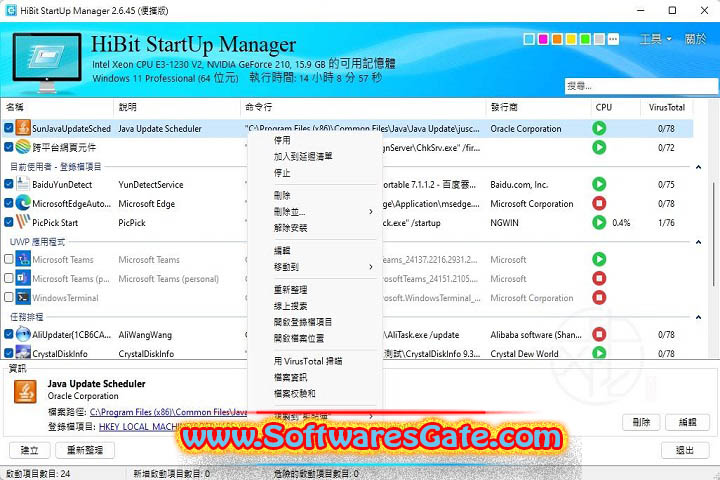Viewport: 720px width, 480px height.
Task: Click green running status icon for BaiduYunDetect
Action: pos(599,184)
